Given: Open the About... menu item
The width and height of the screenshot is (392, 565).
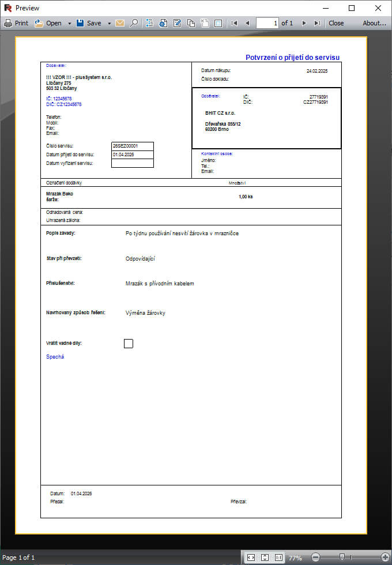Looking at the screenshot, I should click(374, 23).
